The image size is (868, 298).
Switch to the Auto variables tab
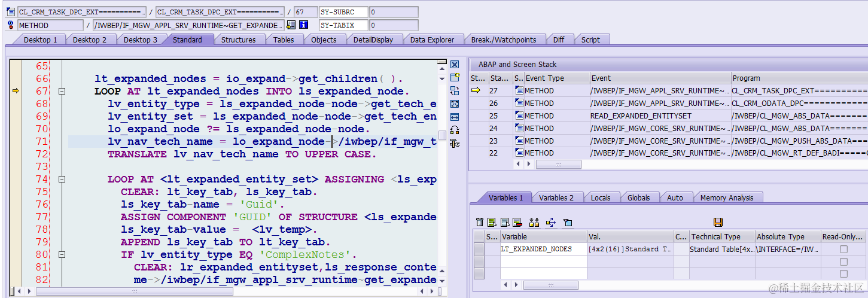[675, 197]
